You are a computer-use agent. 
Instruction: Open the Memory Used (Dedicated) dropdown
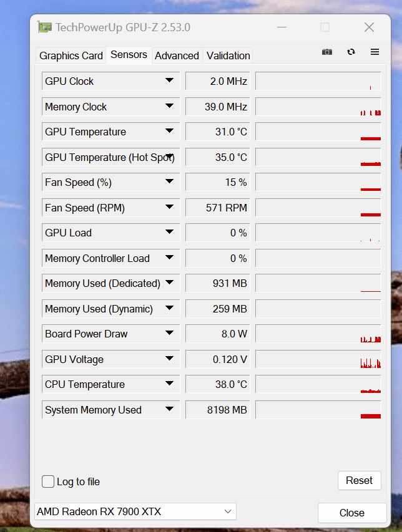169,283
